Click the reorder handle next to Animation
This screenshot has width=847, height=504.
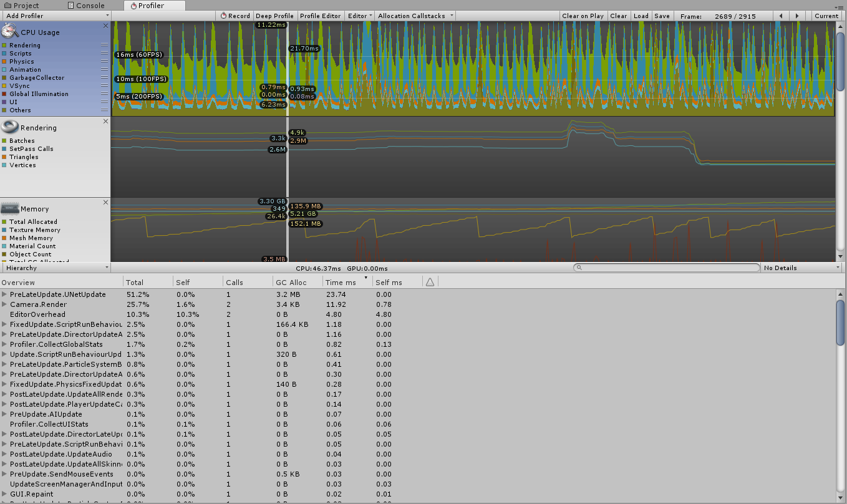[105, 70]
